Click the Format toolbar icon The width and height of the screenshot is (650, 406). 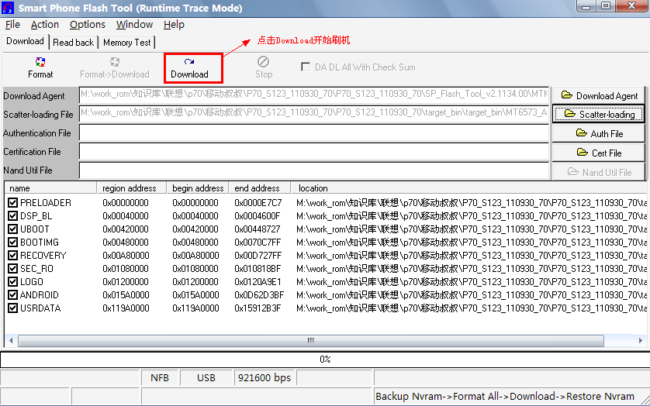40,68
